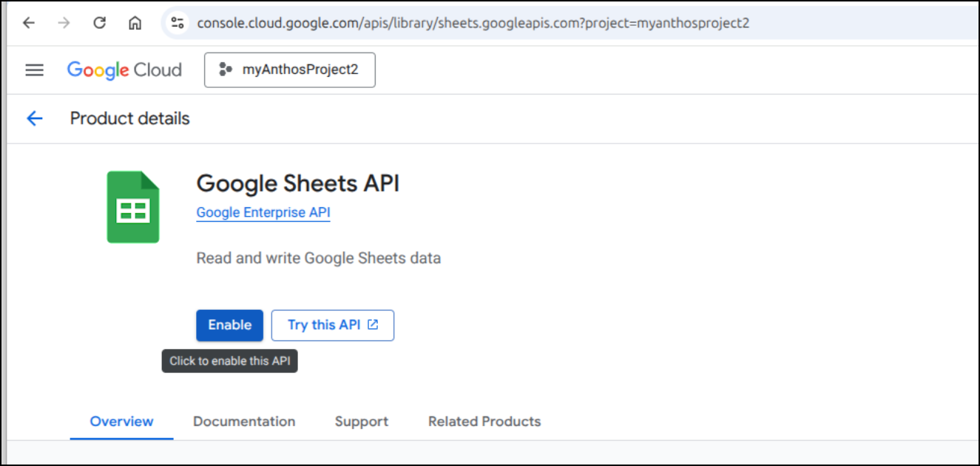This screenshot has height=466, width=980.
Task: Select the Overview tab
Action: [122, 422]
